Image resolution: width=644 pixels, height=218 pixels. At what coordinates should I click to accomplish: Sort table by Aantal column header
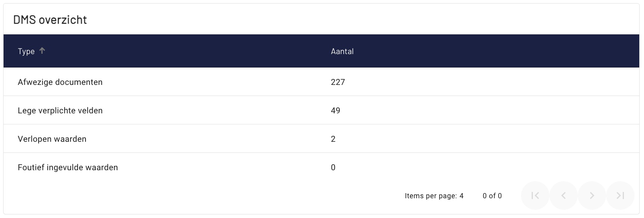(342, 51)
